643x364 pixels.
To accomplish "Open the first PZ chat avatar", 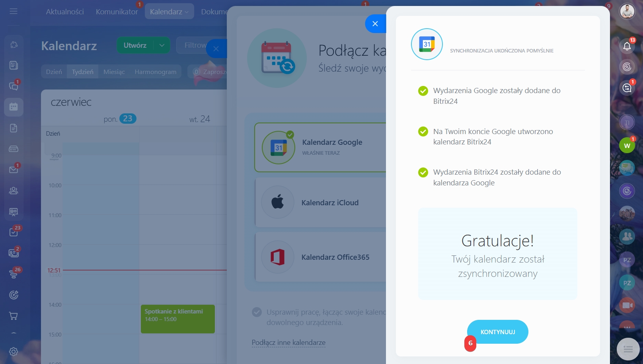I will click(627, 260).
